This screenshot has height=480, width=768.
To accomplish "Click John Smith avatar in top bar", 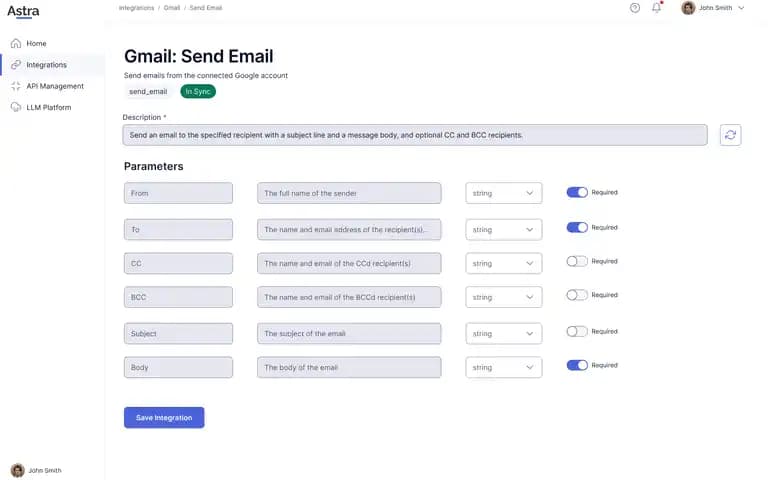I will 688,8.
